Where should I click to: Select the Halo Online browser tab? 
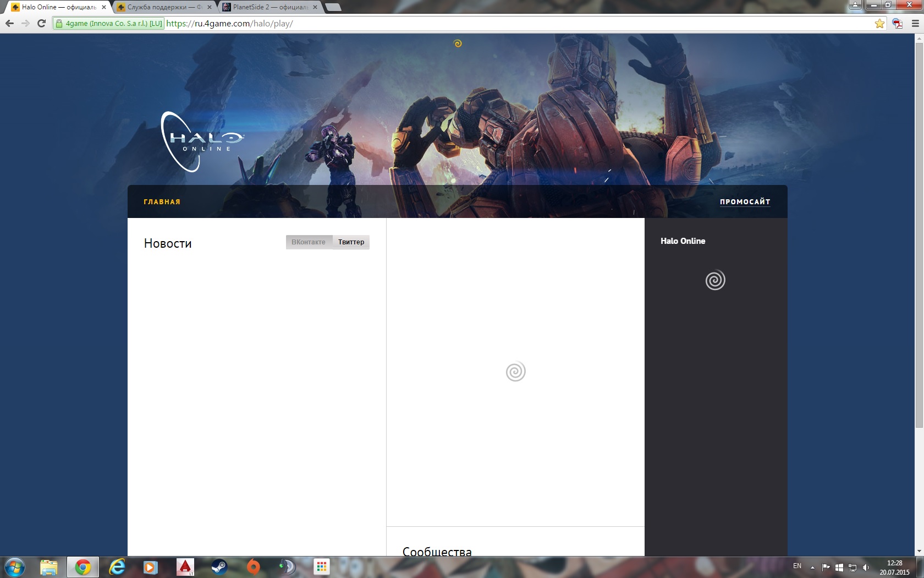(58, 7)
